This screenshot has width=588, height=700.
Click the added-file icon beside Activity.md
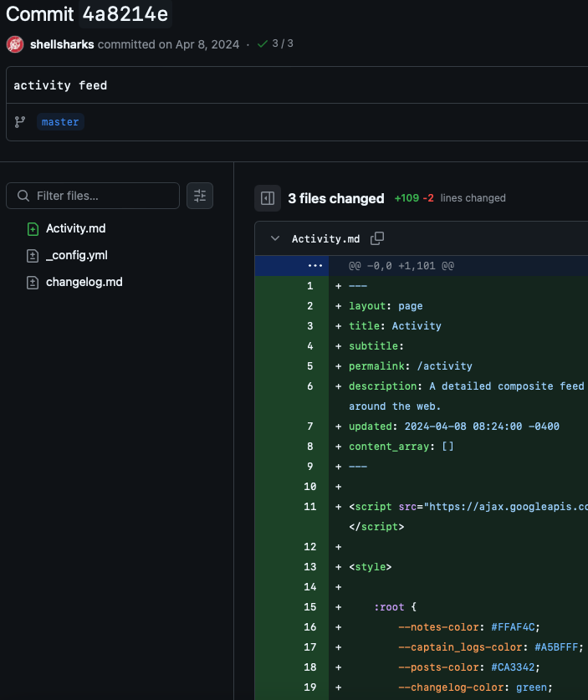[x=33, y=229]
